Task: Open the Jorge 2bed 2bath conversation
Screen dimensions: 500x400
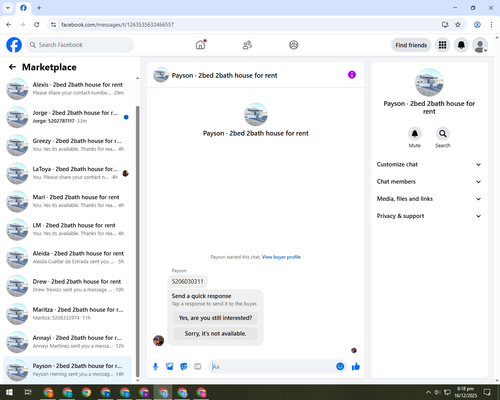Action: pyautogui.click(x=67, y=117)
